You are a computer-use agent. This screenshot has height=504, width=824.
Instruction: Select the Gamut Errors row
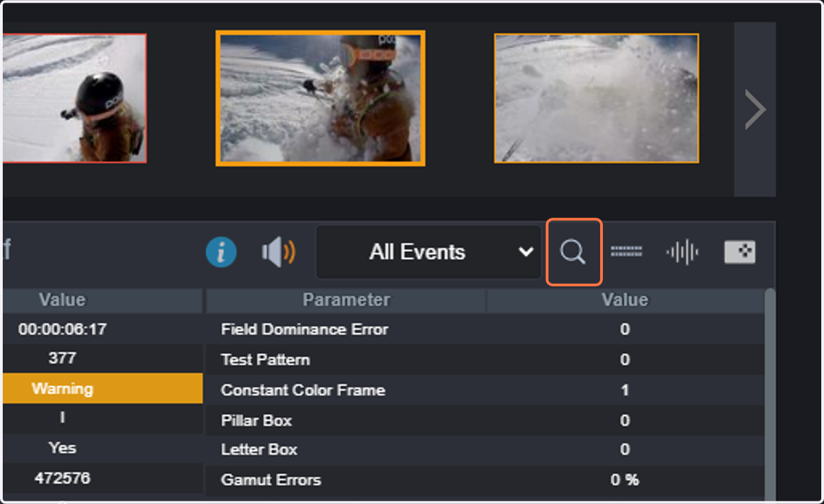485,481
